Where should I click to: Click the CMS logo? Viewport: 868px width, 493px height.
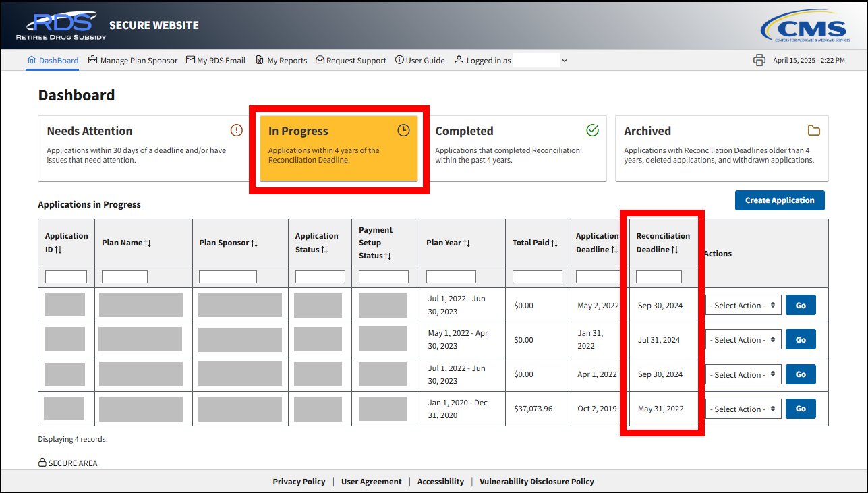tap(804, 29)
